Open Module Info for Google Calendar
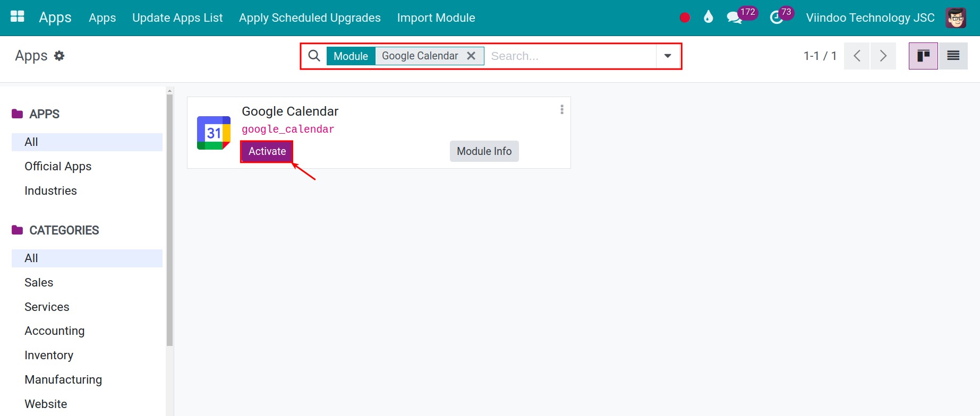The image size is (980, 416). click(484, 151)
